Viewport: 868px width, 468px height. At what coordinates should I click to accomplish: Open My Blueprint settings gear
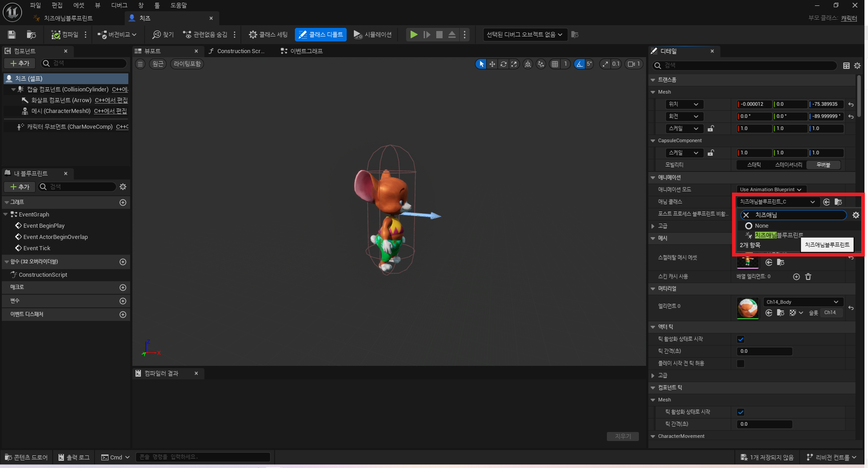click(123, 187)
